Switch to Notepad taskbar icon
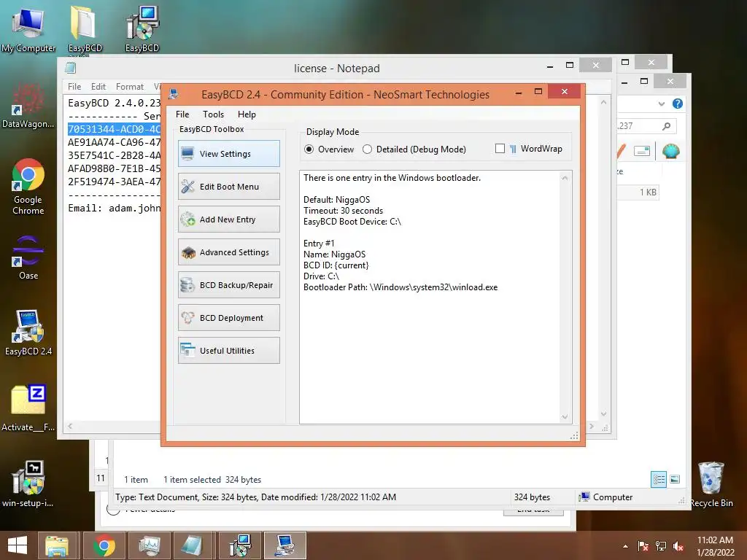The width and height of the screenshot is (747, 560). pyautogui.click(x=193, y=545)
